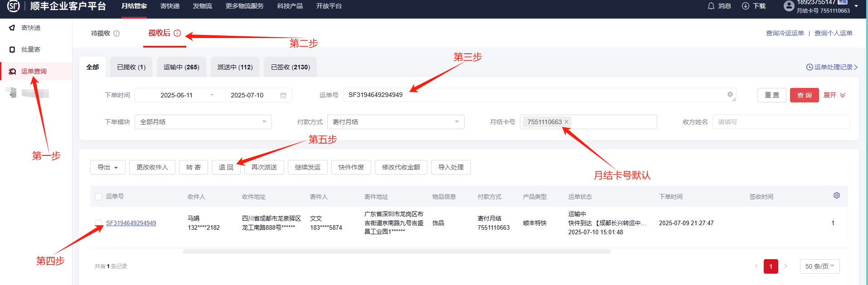
Task: Click the download icon in header
Action: coord(745,6)
